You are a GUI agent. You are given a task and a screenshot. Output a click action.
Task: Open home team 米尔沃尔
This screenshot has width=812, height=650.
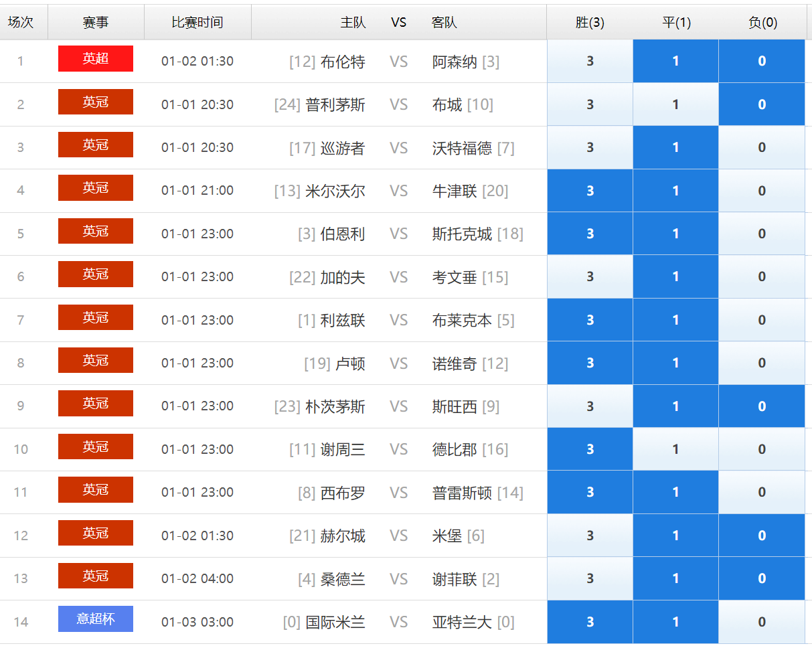coord(335,191)
